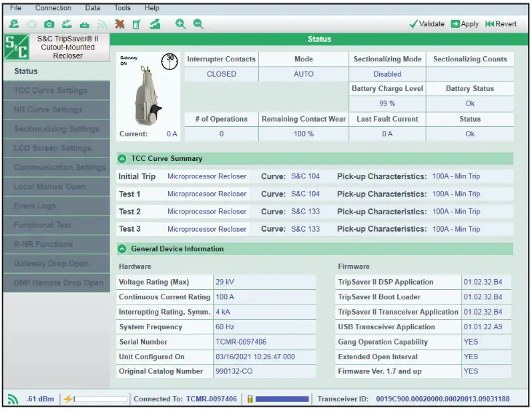
Task: Click the wireless signal icon in status bar
Action: [x=13, y=399]
